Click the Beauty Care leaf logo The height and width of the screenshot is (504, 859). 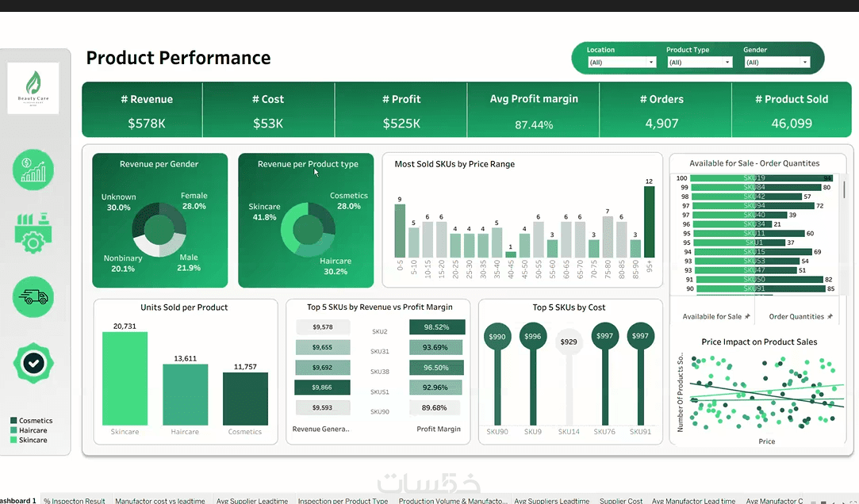[x=33, y=87]
